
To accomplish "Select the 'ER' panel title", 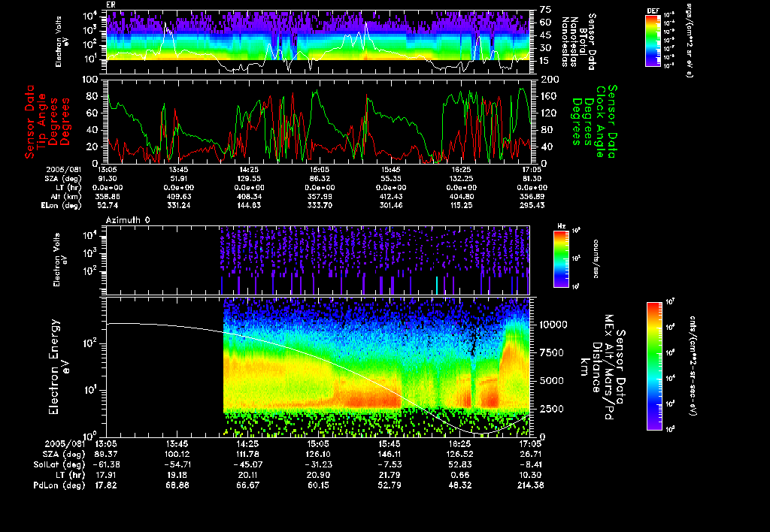I will click(x=111, y=5).
